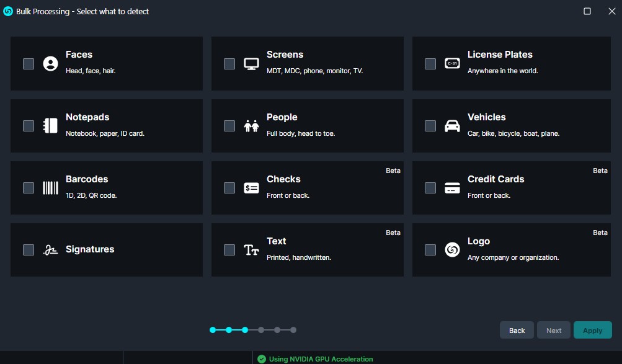Click the Apply button

592,331
